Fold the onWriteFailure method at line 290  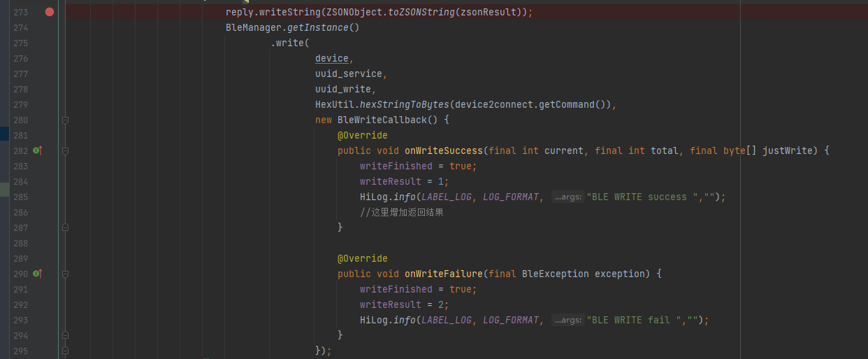(65, 274)
